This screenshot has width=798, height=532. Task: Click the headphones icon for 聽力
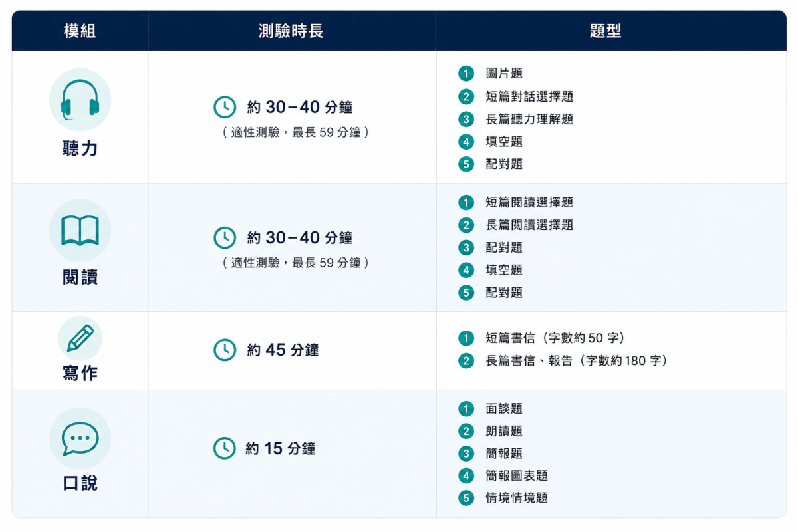coord(80,100)
